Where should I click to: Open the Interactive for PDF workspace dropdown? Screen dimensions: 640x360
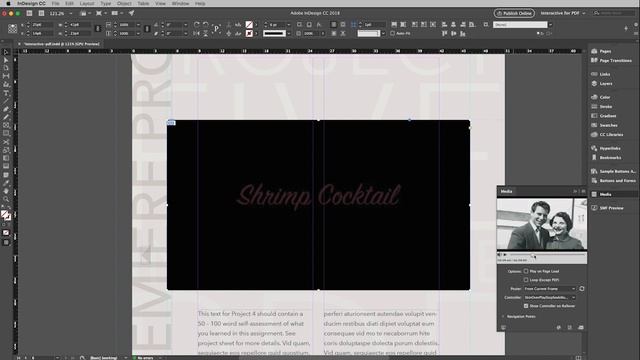click(x=563, y=13)
